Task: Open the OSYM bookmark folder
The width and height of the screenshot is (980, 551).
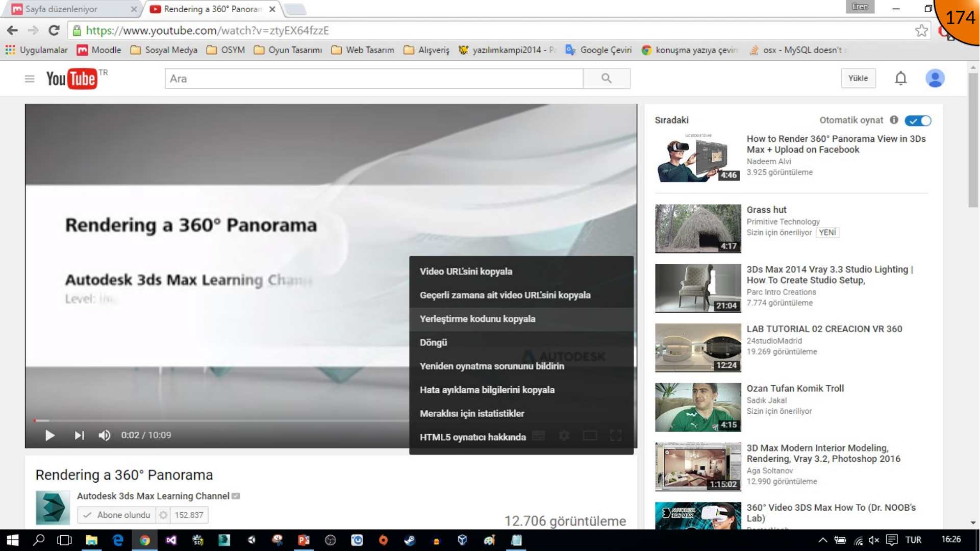Action: [x=226, y=50]
